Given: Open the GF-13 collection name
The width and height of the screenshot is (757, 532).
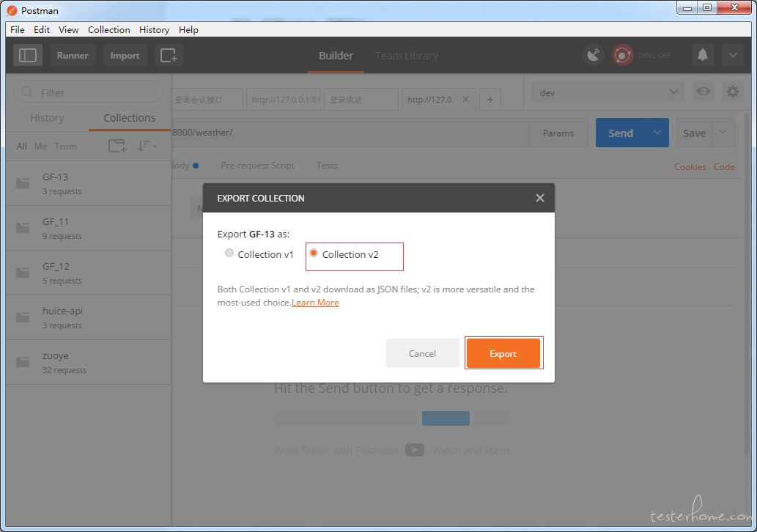Looking at the screenshot, I should [56, 177].
